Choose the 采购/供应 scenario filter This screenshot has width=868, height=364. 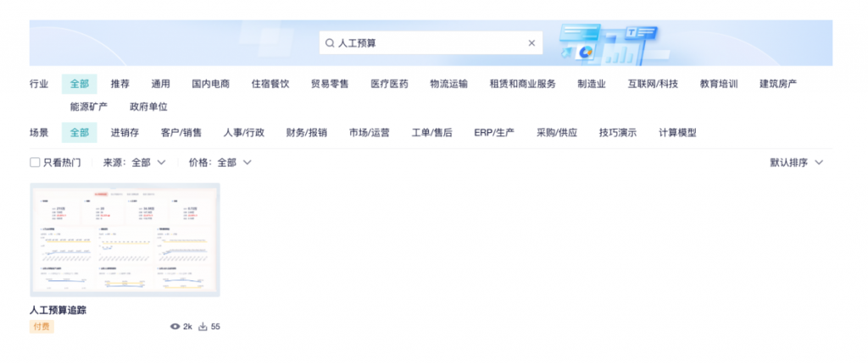[x=557, y=133]
